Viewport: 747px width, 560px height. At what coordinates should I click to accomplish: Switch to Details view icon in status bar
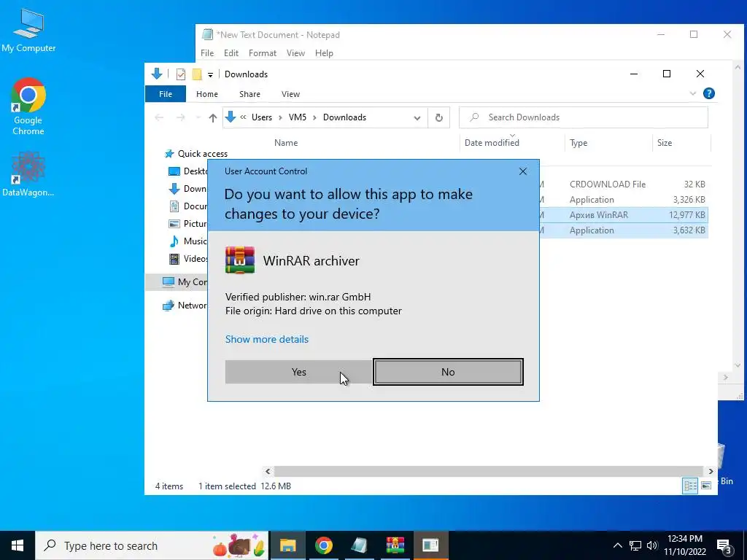[x=690, y=486]
